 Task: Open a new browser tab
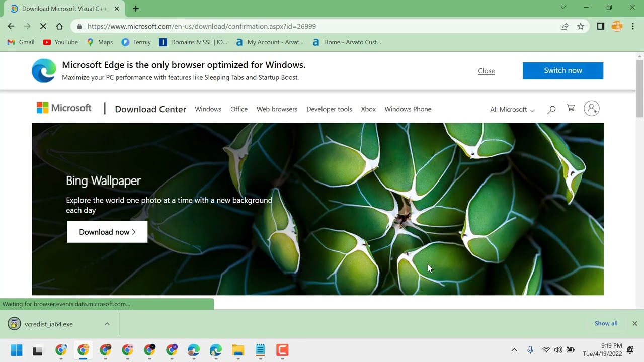click(x=136, y=9)
